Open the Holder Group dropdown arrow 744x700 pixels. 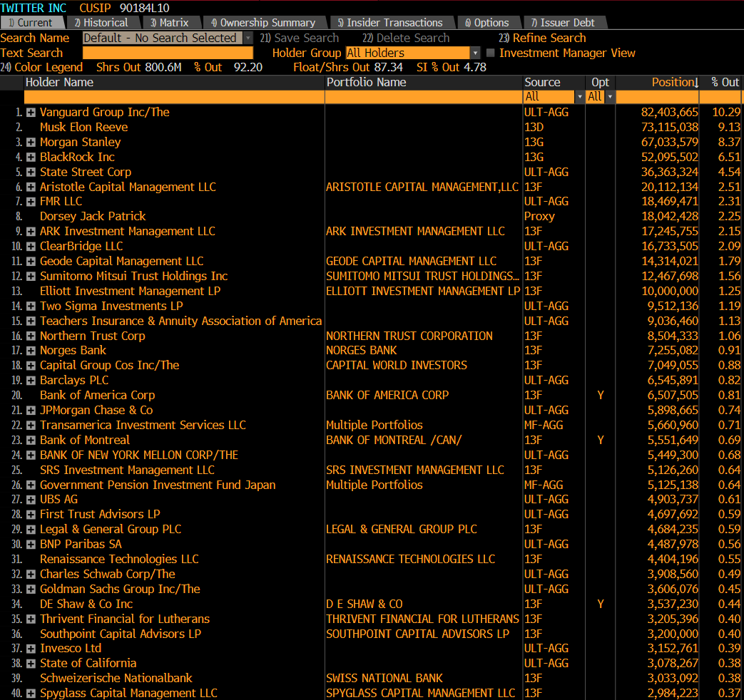pyautogui.click(x=475, y=53)
